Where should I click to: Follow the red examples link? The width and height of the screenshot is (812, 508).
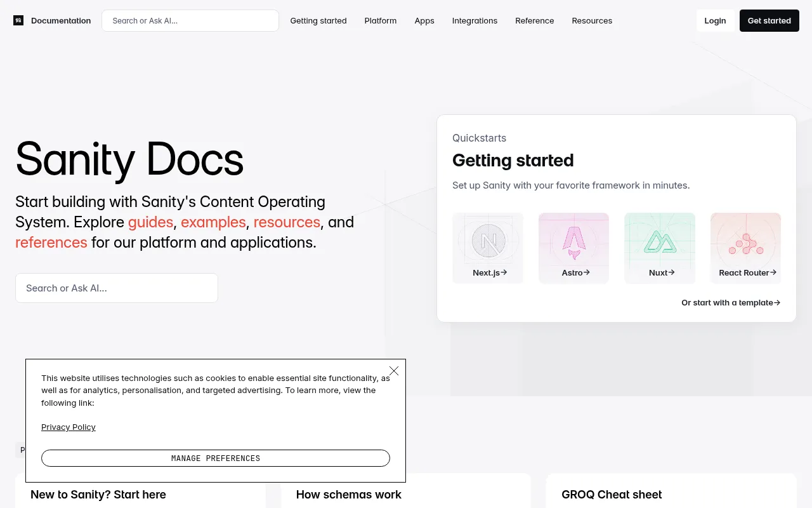click(213, 222)
